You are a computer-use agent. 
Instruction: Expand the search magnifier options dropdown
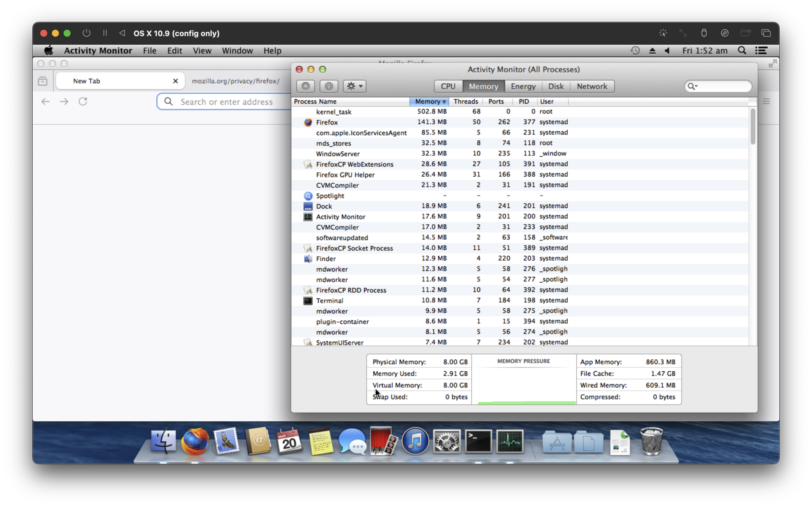tap(692, 86)
